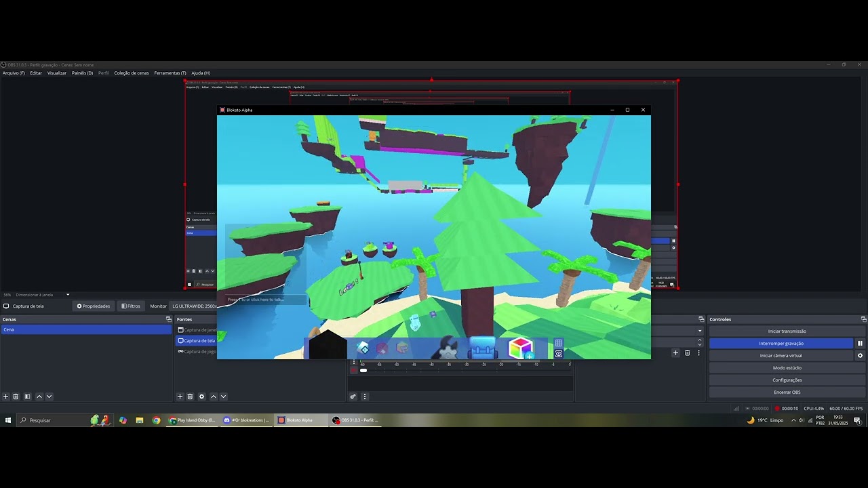Move source down with the arrow in Fontes
The width and height of the screenshot is (868, 488).
tap(223, 396)
